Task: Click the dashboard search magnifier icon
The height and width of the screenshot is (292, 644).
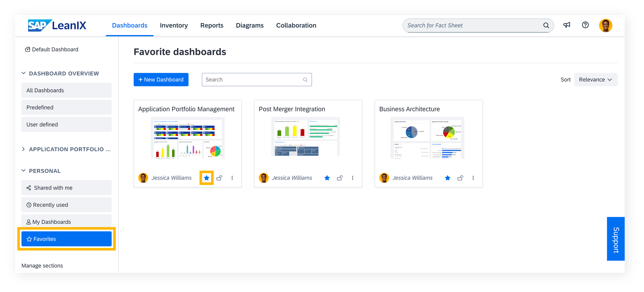Action: click(305, 80)
